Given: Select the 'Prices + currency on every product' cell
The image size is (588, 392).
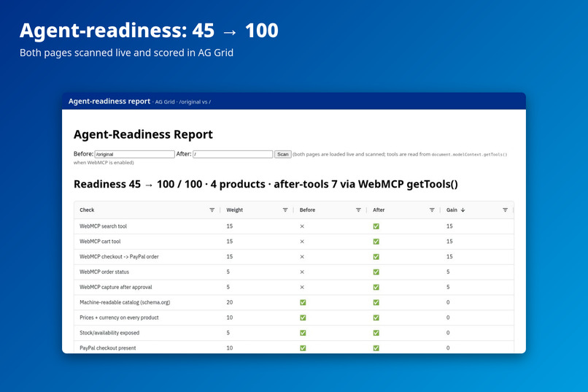Looking at the screenshot, I should click(x=119, y=318).
